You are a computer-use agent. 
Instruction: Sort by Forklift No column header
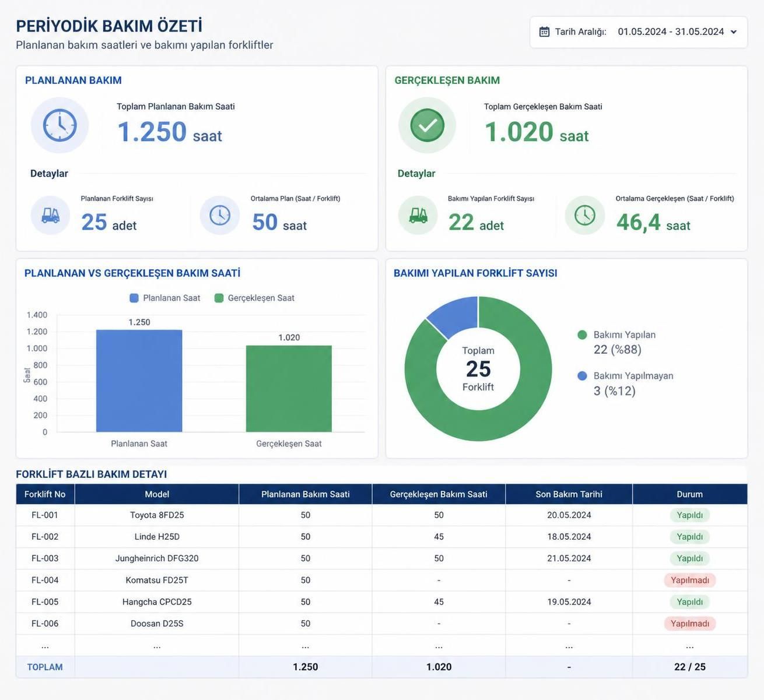45,494
